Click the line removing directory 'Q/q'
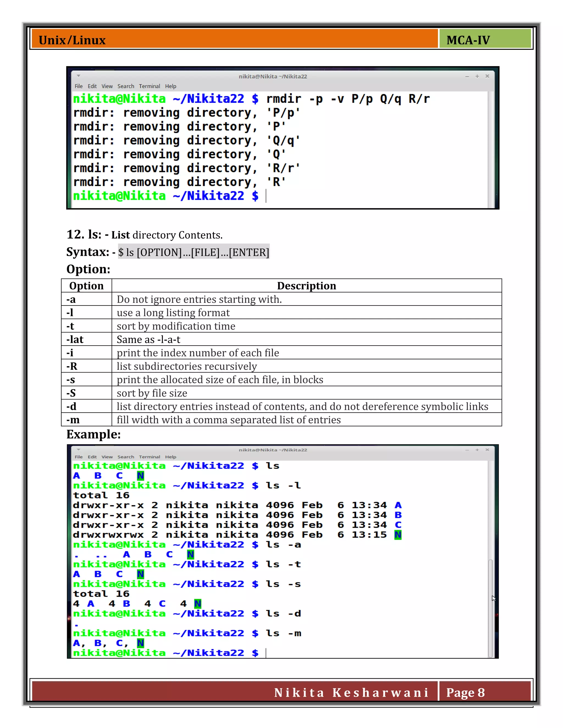Viewport: 563px width, 728px height. coord(186,140)
